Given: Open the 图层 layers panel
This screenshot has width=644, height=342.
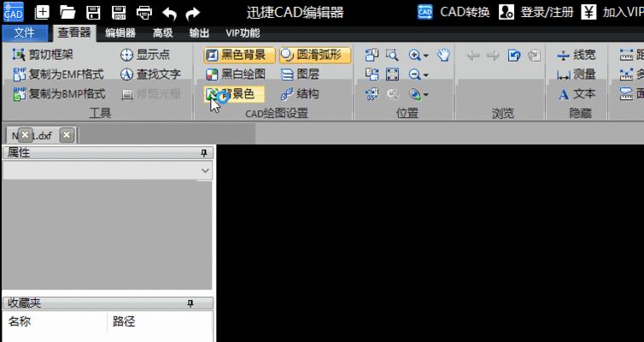Looking at the screenshot, I should [x=300, y=74].
